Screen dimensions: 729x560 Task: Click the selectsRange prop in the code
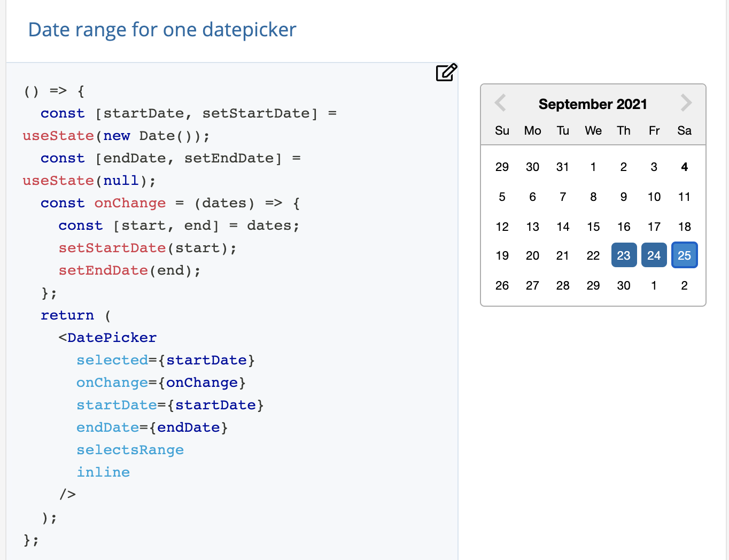(130, 449)
